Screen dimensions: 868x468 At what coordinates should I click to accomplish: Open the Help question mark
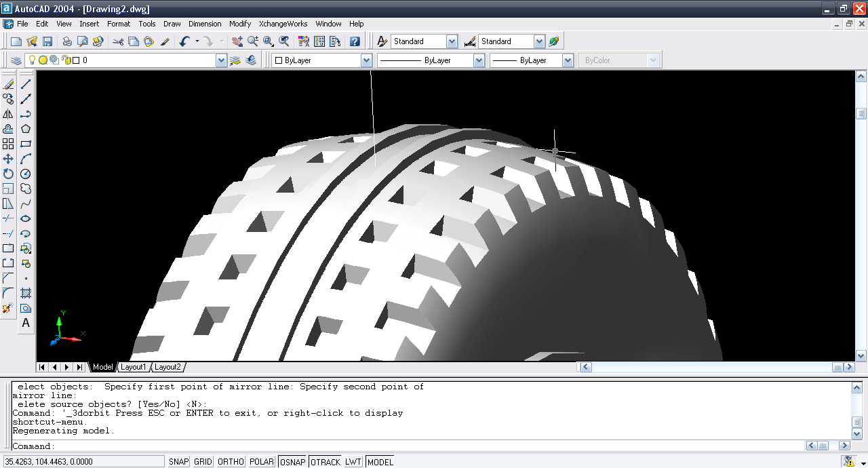coord(355,41)
